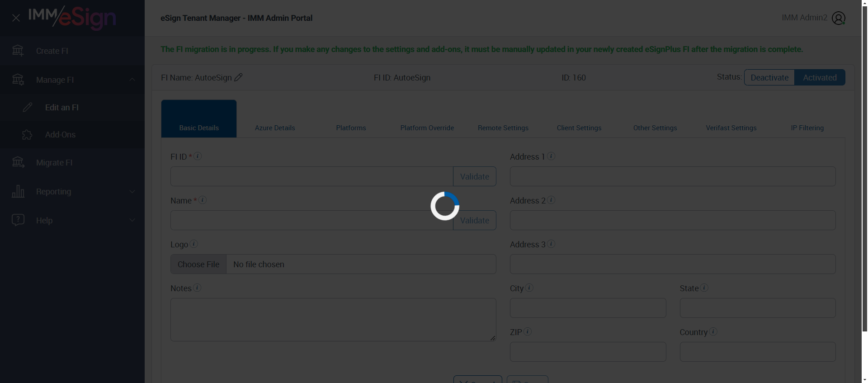Focus the Address 2 input field
The width and height of the screenshot is (868, 383).
[673, 220]
